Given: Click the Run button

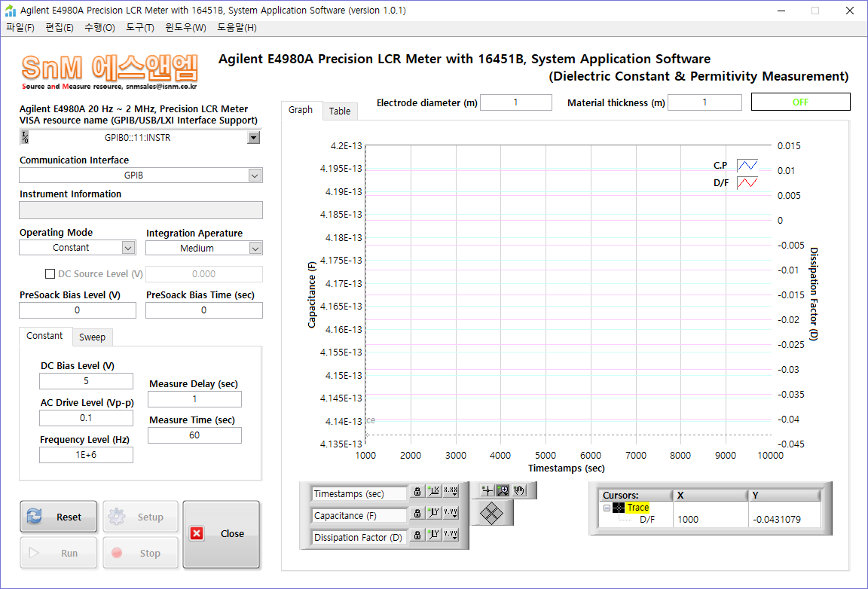Looking at the screenshot, I should click(x=58, y=553).
